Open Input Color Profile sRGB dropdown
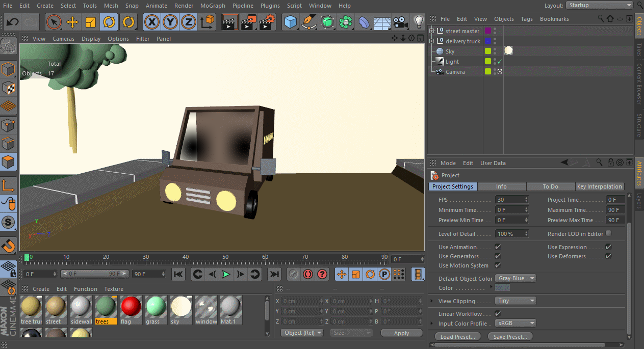 coord(516,323)
